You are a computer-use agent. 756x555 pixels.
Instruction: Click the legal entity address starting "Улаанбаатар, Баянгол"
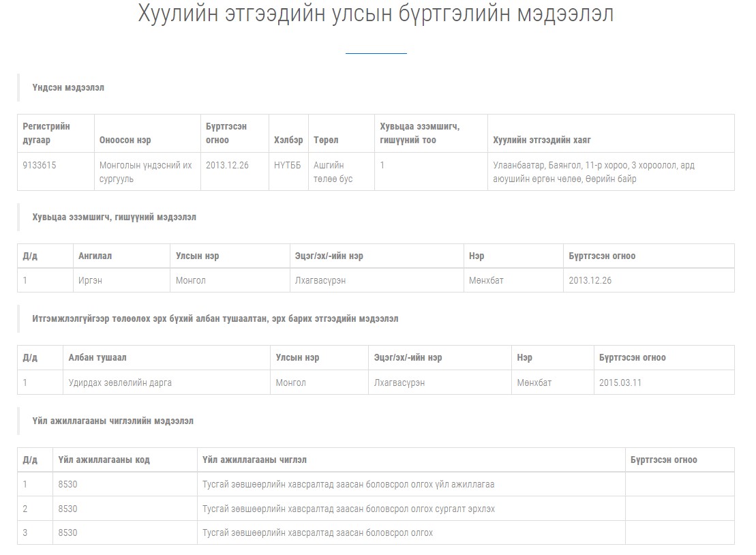(593, 172)
